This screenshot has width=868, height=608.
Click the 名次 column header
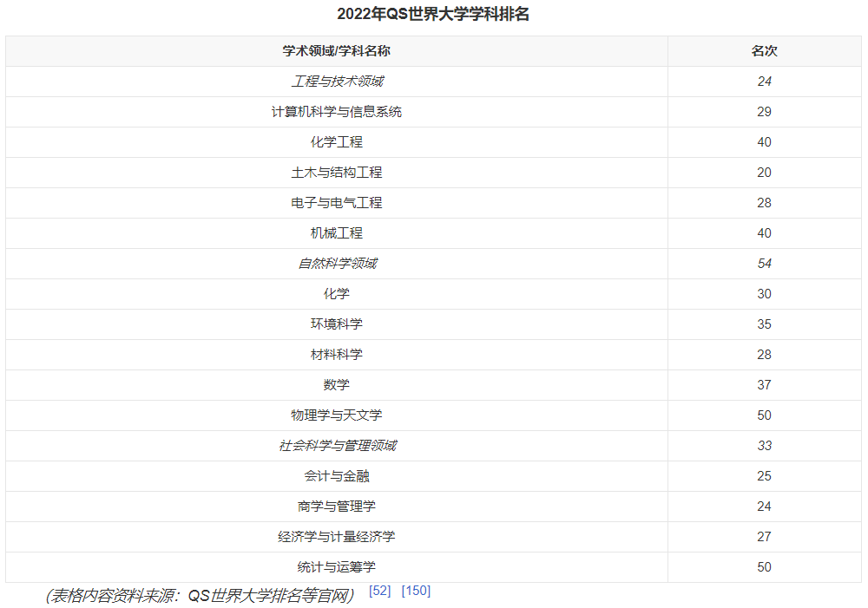(x=765, y=51)
